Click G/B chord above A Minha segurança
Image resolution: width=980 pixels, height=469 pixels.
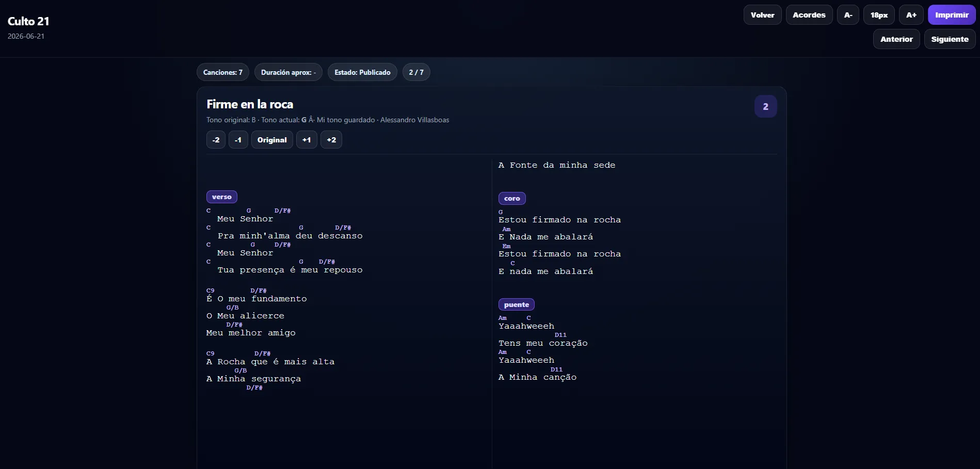pos(240,370)
